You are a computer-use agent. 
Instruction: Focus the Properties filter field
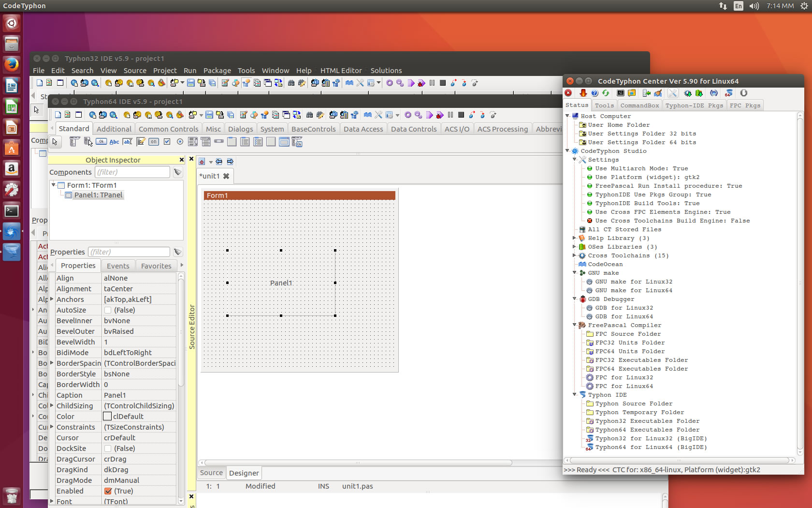pos(129,252)
